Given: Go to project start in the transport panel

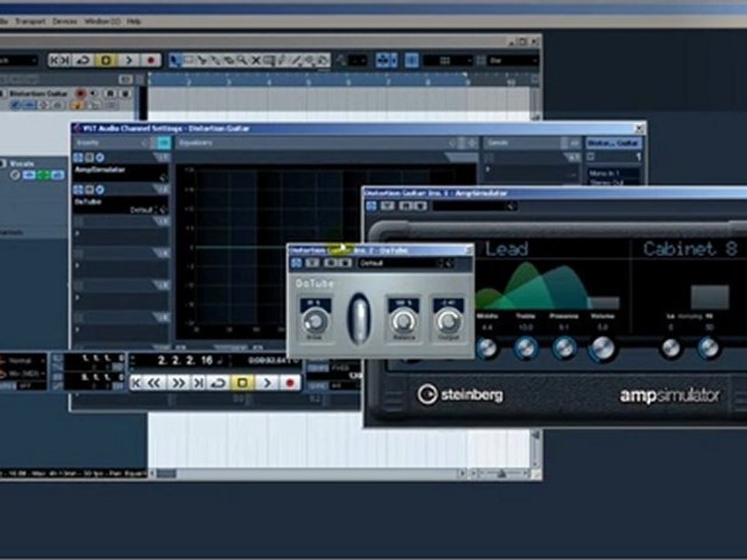Looking at the screenshot, I should [136, 383].
